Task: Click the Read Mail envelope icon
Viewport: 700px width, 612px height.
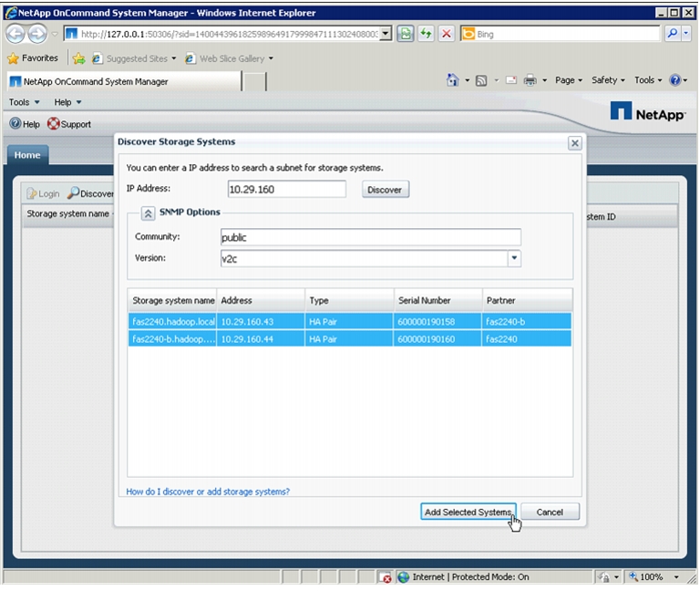Action: [x=511, y=80]
